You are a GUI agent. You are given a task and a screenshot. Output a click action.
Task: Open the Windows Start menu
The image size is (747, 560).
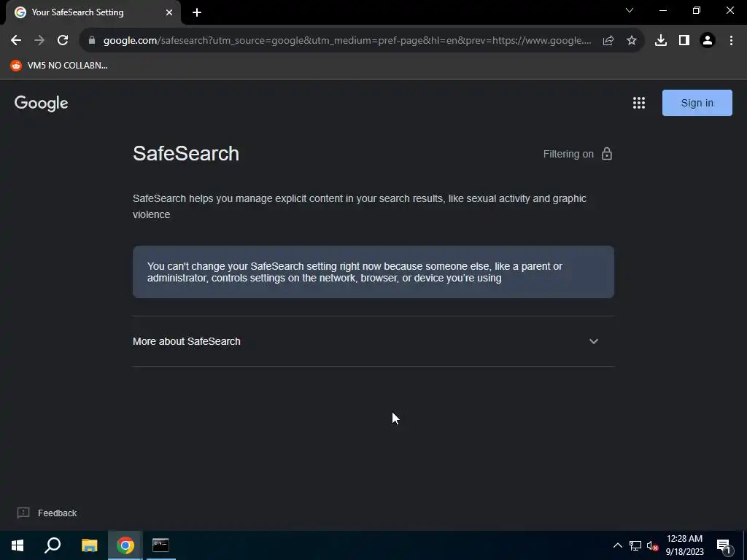pos(18,545)
